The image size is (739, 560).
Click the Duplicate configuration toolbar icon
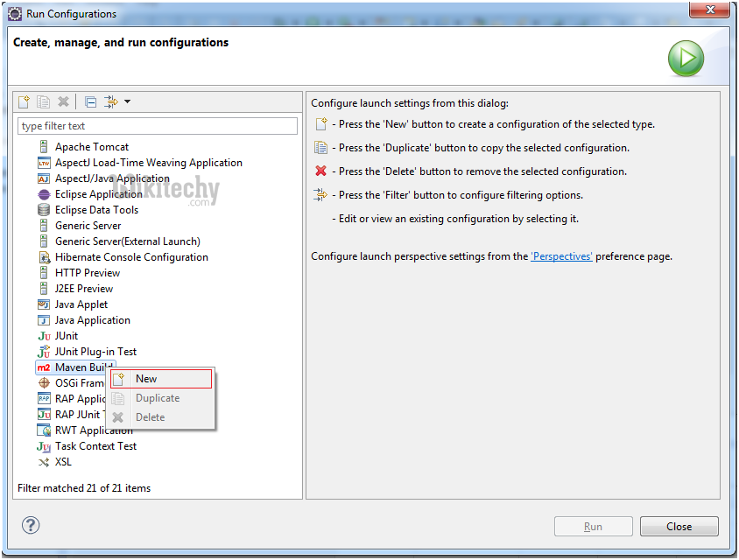pyautogui.click(x=44, y=102)
